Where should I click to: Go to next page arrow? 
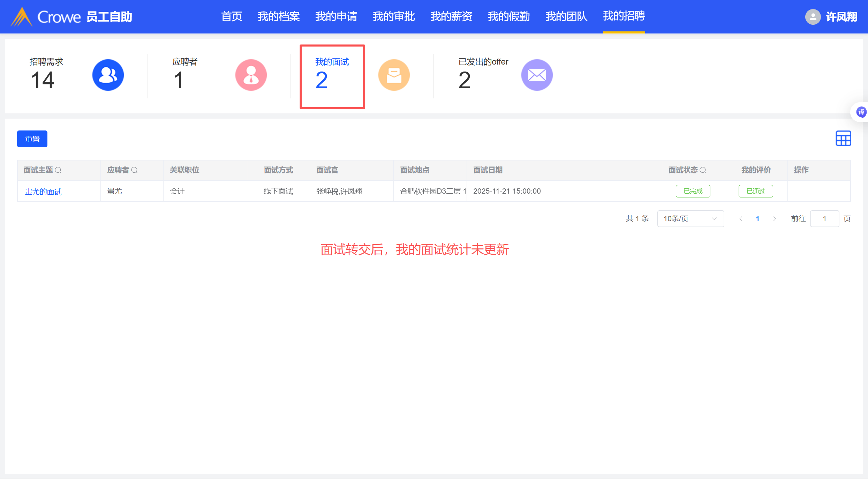coord(774,219)
